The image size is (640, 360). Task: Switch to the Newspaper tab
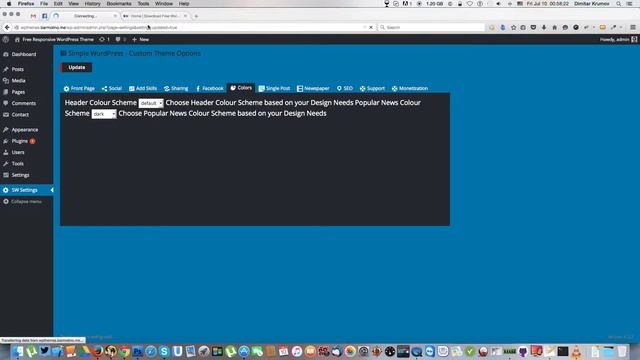coord(313,88)
